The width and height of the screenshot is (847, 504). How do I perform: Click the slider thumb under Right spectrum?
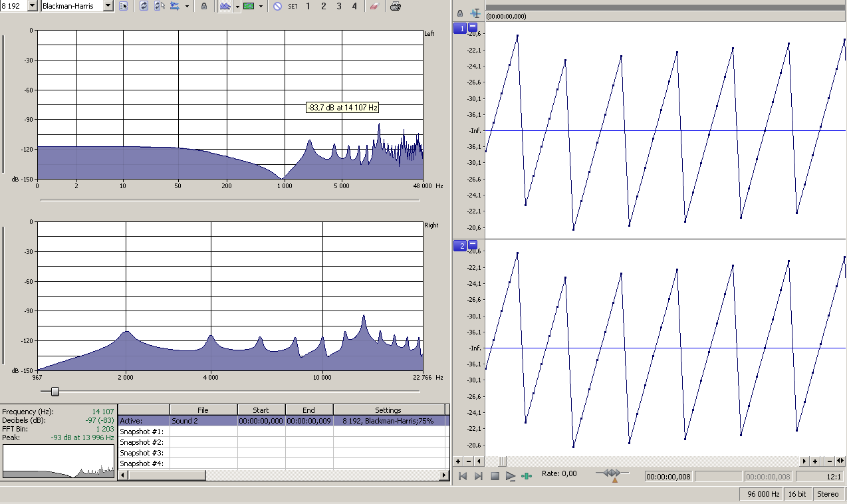point(55,391)
